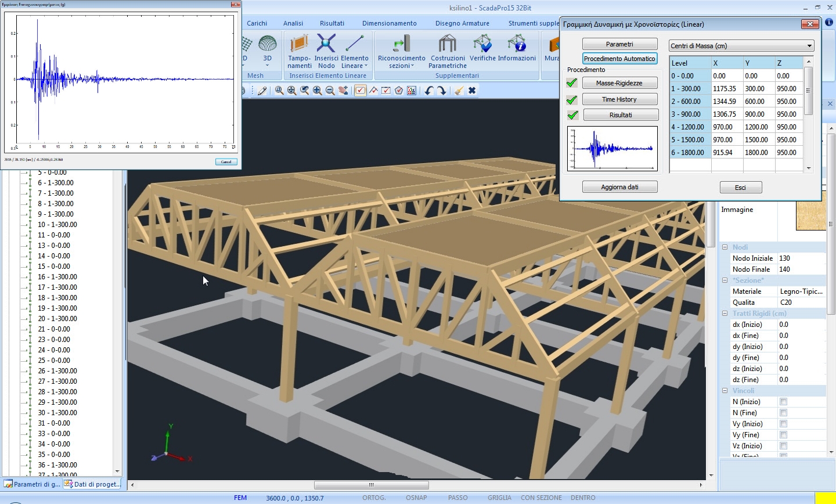Click the pencil edit icon
Screen dimensions: 836x504
(x=262, y=91)
